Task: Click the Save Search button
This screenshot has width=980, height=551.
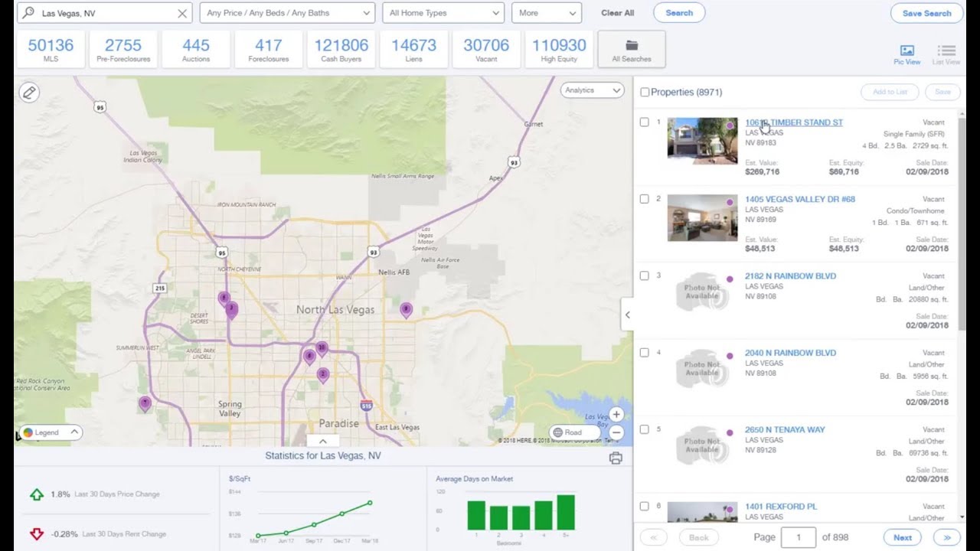Action: tap(926, 13)
